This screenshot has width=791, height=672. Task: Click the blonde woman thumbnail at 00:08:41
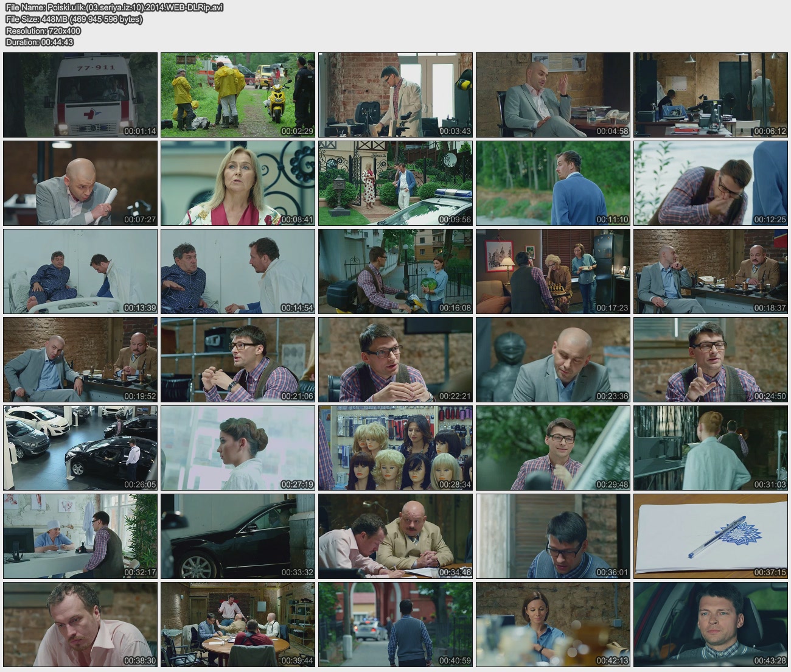pos(238,183)
